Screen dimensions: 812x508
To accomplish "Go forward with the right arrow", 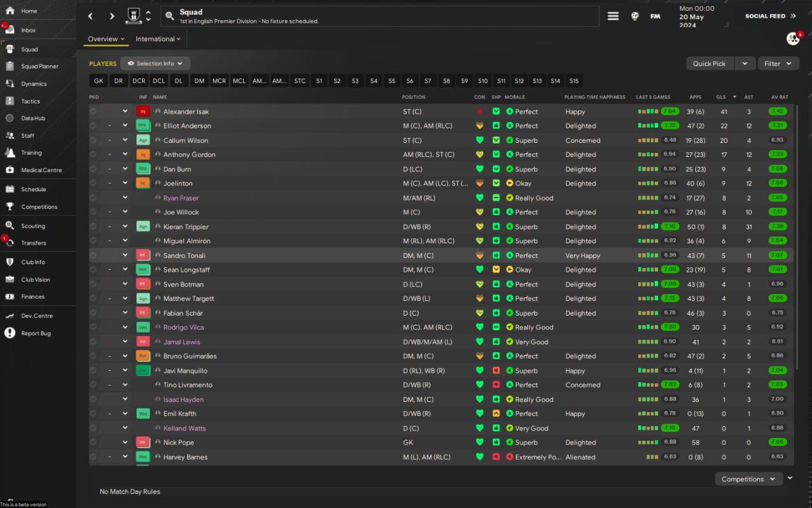I will tap(112, 16).
